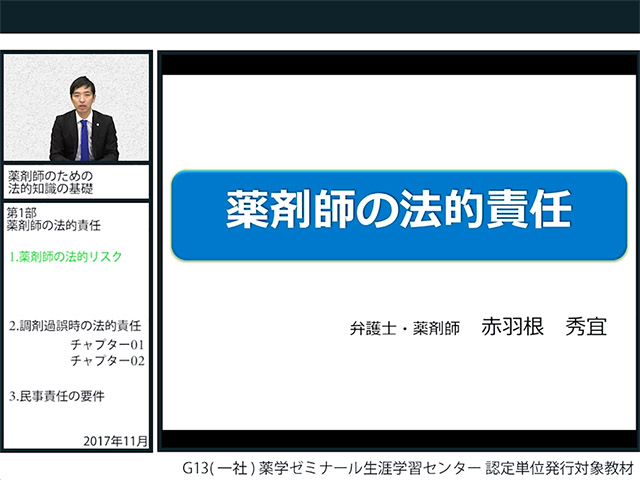Open チャプター02 in the chapter list
Viewport: 640px width, 480px height.
107,361
